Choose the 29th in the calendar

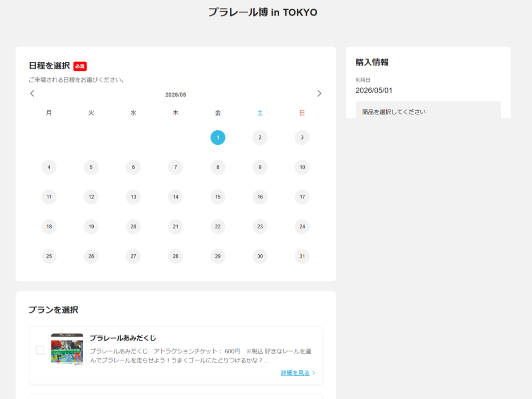coord(218,256)
